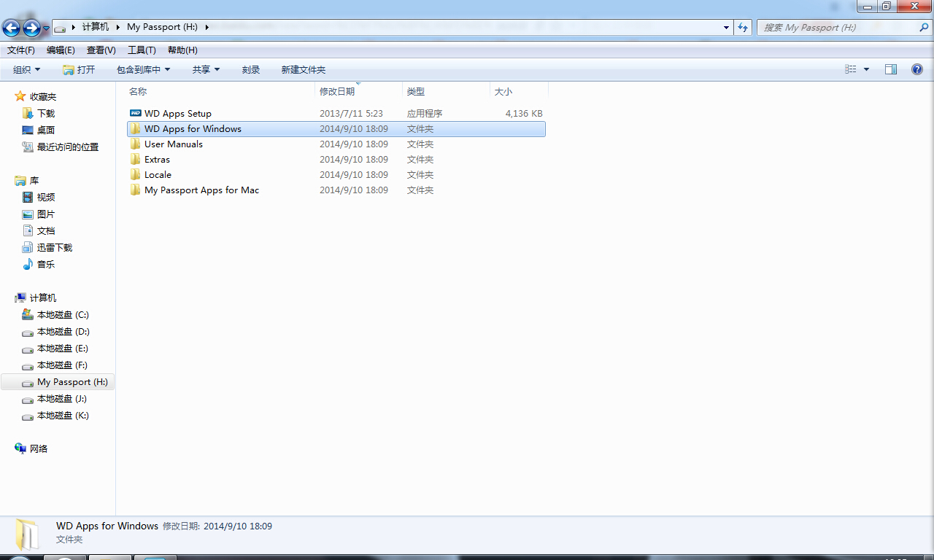Viewport: 934px width, 560px height.
Task: Open 本地磁盘 (F:) drive
Action: pyautogui.click(x=63, y=365)
